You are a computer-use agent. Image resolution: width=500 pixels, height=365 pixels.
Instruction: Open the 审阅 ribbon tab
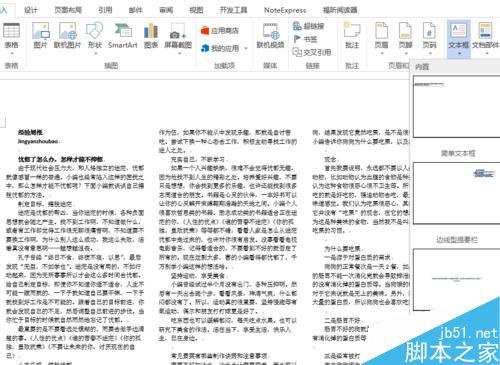pyautogui.click(x=166, y=10)
